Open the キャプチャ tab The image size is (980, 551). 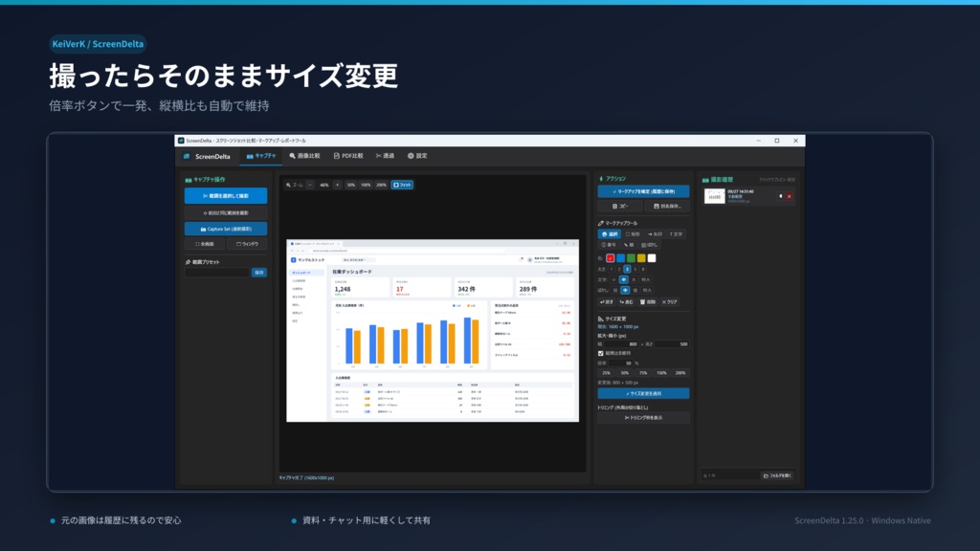click(x=261, y=156)
